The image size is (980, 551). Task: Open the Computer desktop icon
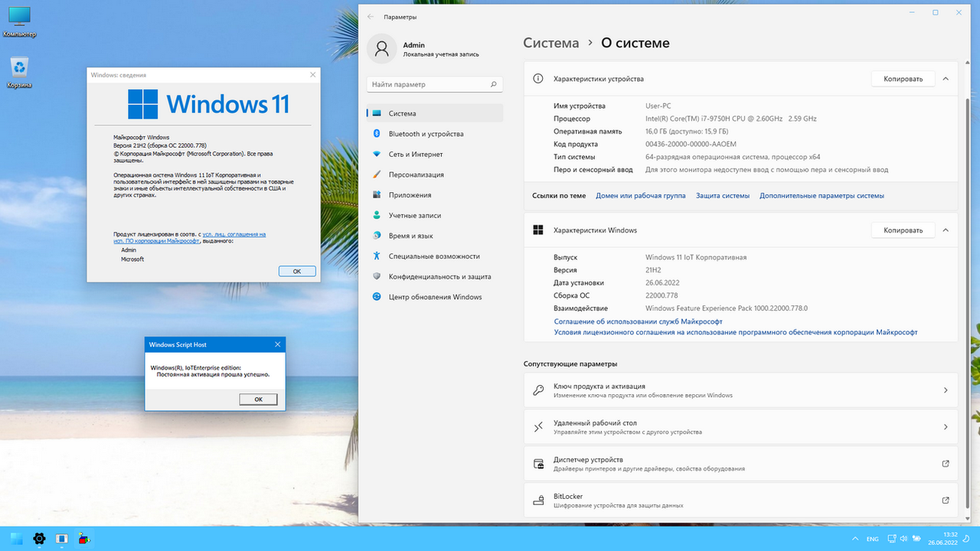point(19,21)
